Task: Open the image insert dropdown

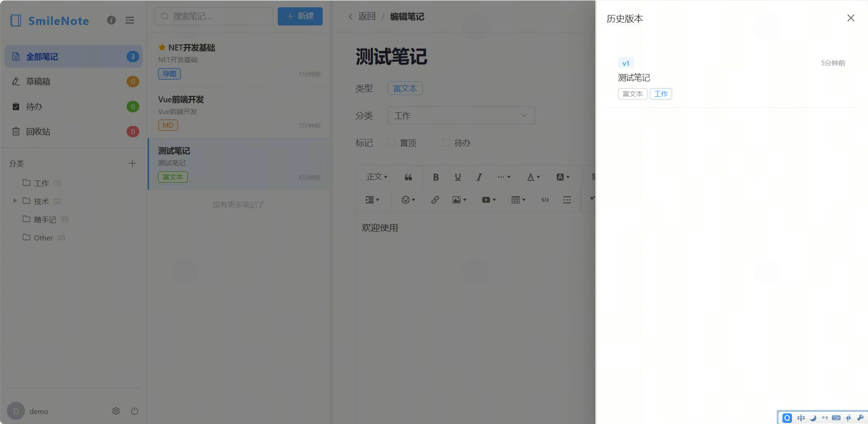Action: tap(459, 200)
